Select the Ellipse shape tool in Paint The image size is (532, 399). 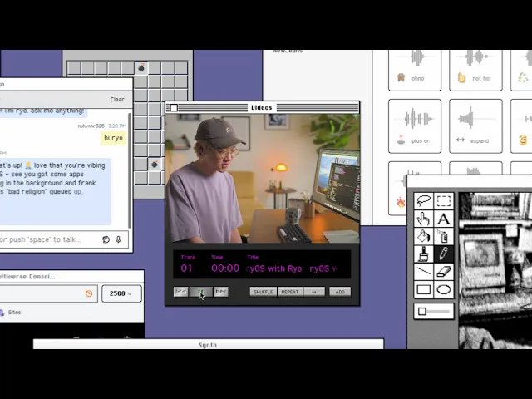click(x=444, y=289)
